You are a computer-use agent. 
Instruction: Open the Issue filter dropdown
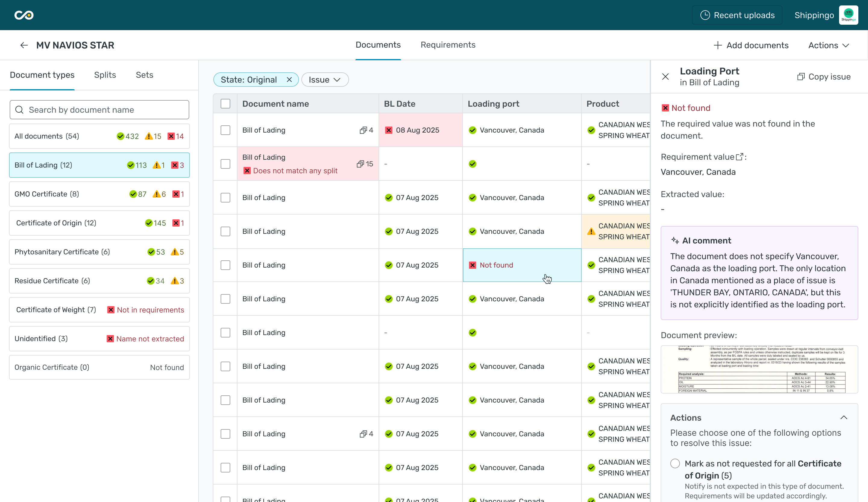(x=325, y=80)
